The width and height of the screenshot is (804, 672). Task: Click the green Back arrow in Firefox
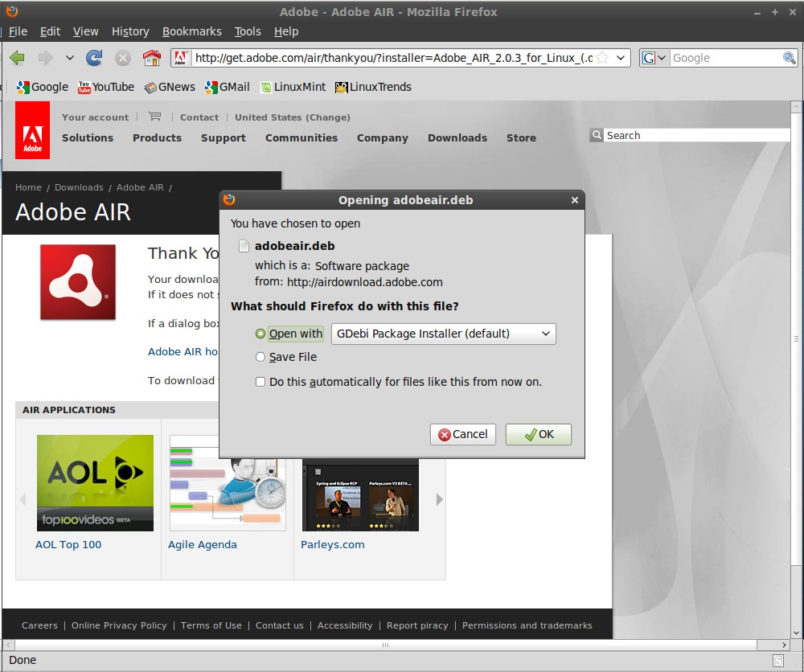[17, 58]
